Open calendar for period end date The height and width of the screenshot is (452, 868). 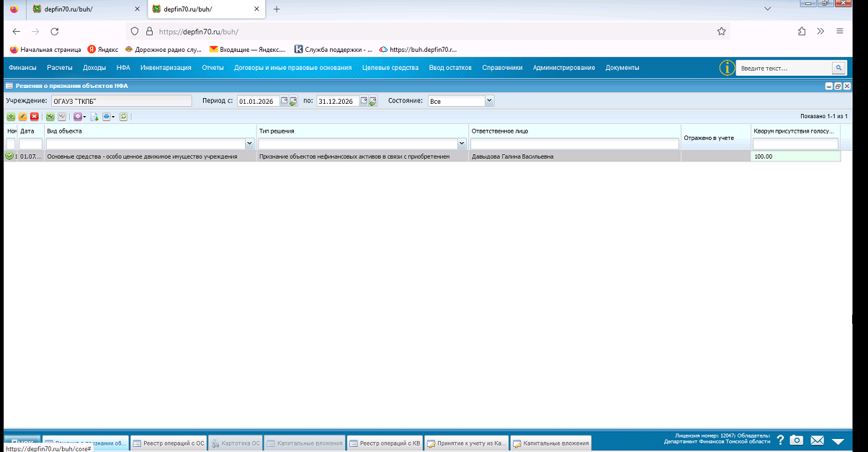coord(364,101)
